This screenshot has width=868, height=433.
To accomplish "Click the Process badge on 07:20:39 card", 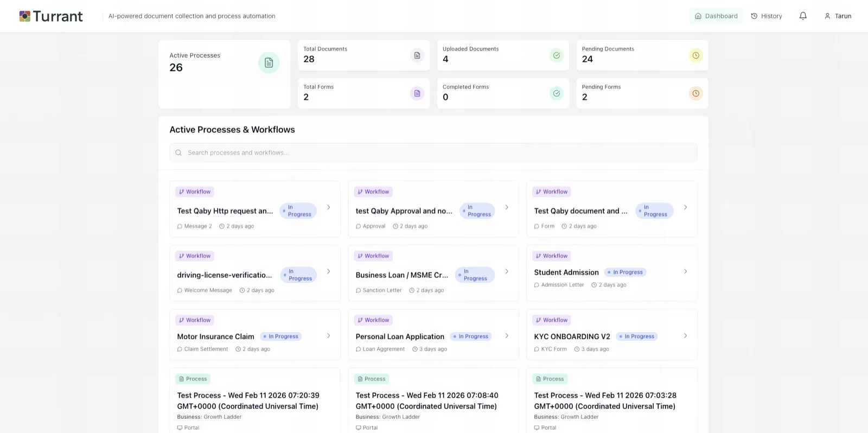I will click(193, 379).
